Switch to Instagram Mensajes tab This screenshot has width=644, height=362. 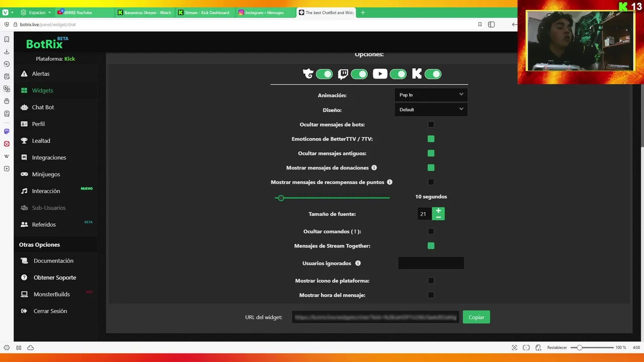tap(265, 13)
